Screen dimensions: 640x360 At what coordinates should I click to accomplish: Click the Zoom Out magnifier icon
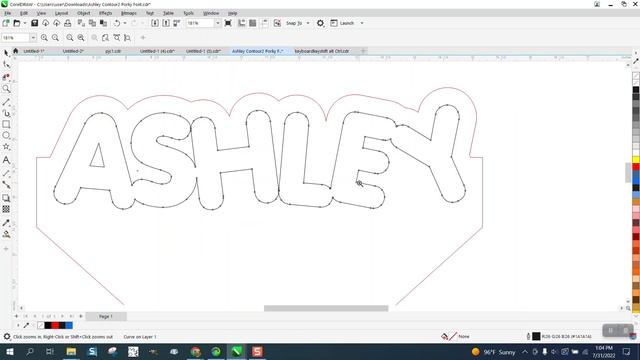(x=56, y=38)
